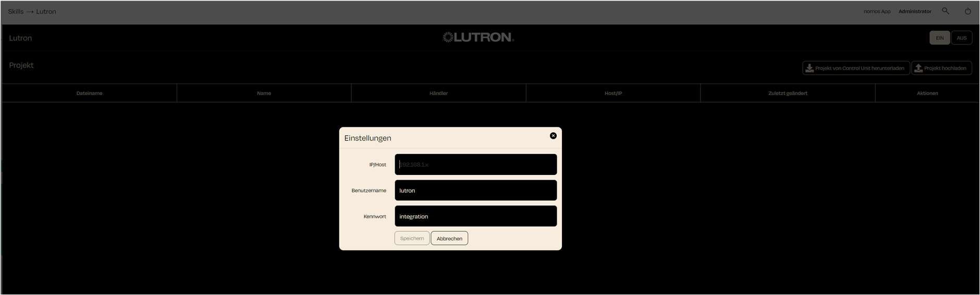980x295 pixels.
Task: Click the search magnifier icon
Action: 946,11
